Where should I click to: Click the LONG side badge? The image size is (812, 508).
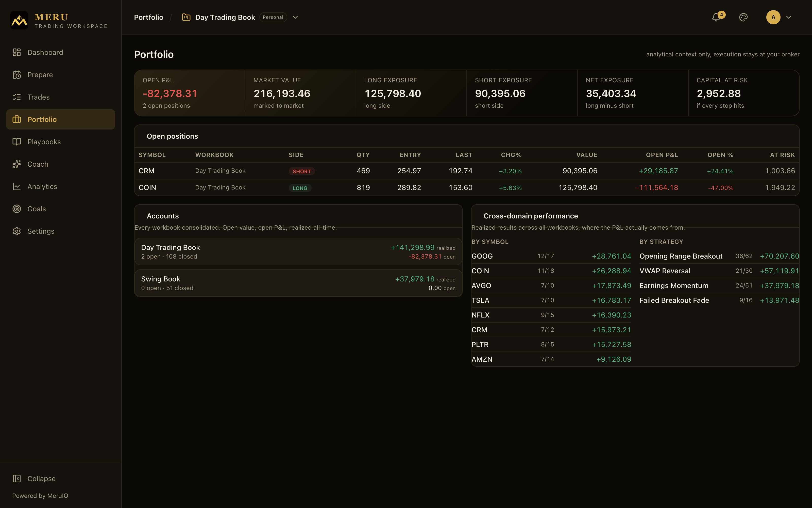[x=300, y=188]
